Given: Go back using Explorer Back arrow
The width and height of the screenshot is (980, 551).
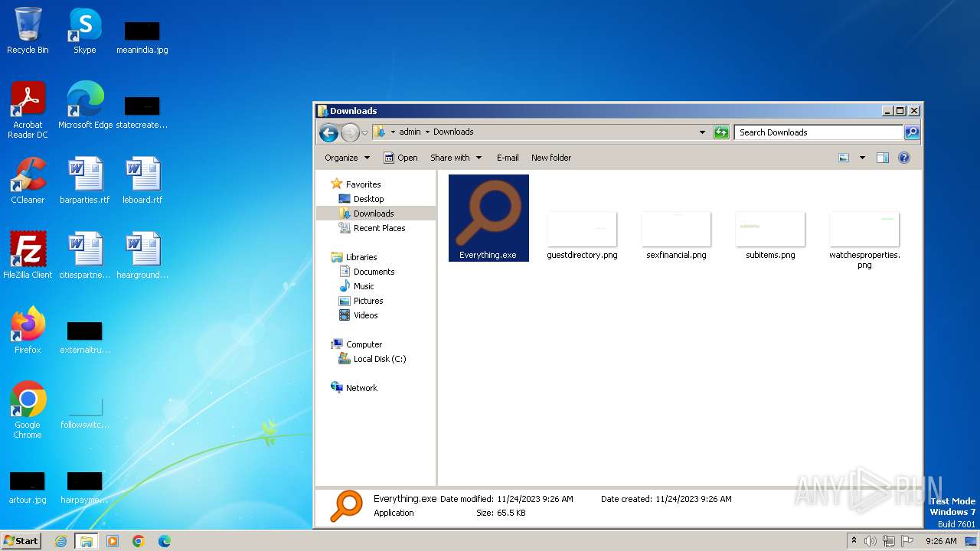Looking at the screenshot, I should 328,132.
